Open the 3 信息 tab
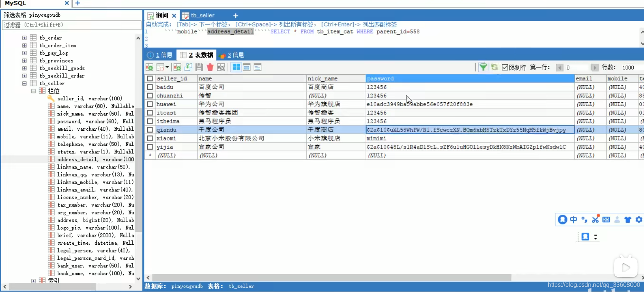This screenshot has width=644, height=292. pos(232,55)
